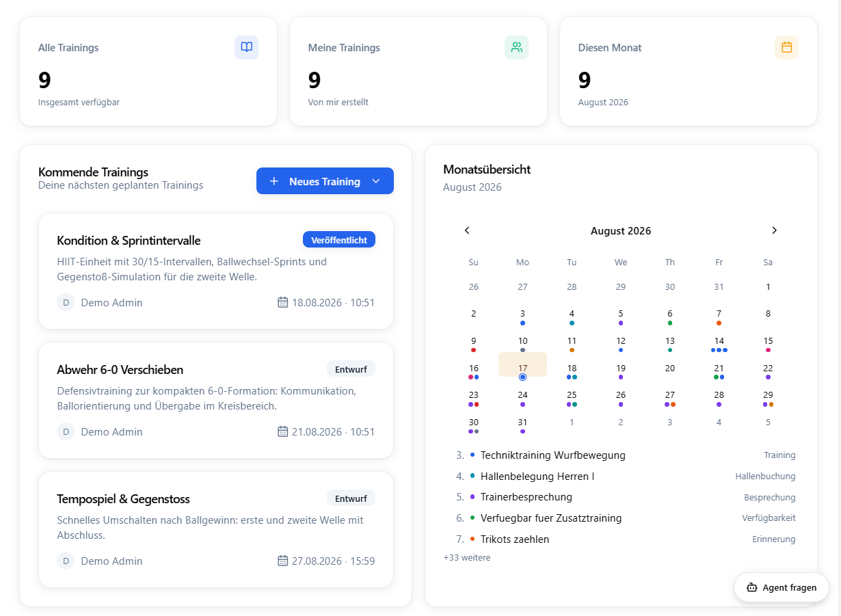The height and width of the screenshot is (616, 841).
Task: Click the Agent fragen button
Action: click(x=782, y=587)
